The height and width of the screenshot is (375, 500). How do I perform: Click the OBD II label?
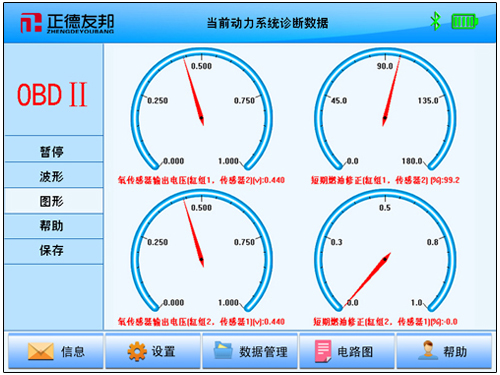point(52,95)
